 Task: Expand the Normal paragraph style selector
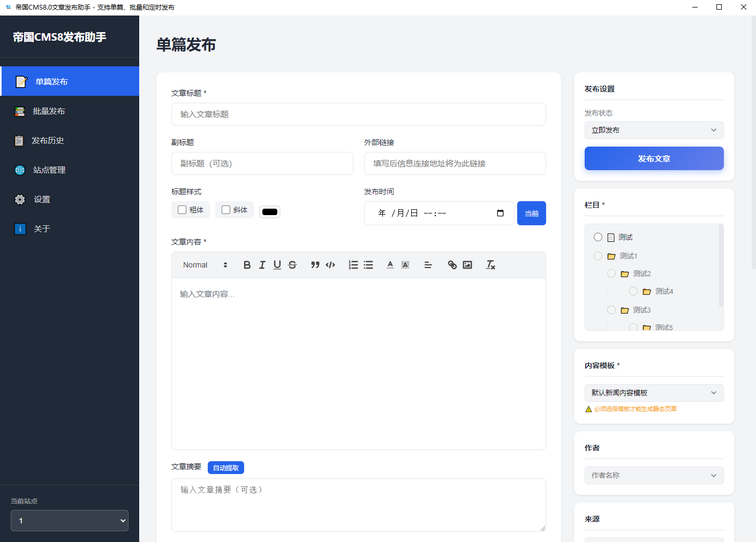click(x=203, y=264)
